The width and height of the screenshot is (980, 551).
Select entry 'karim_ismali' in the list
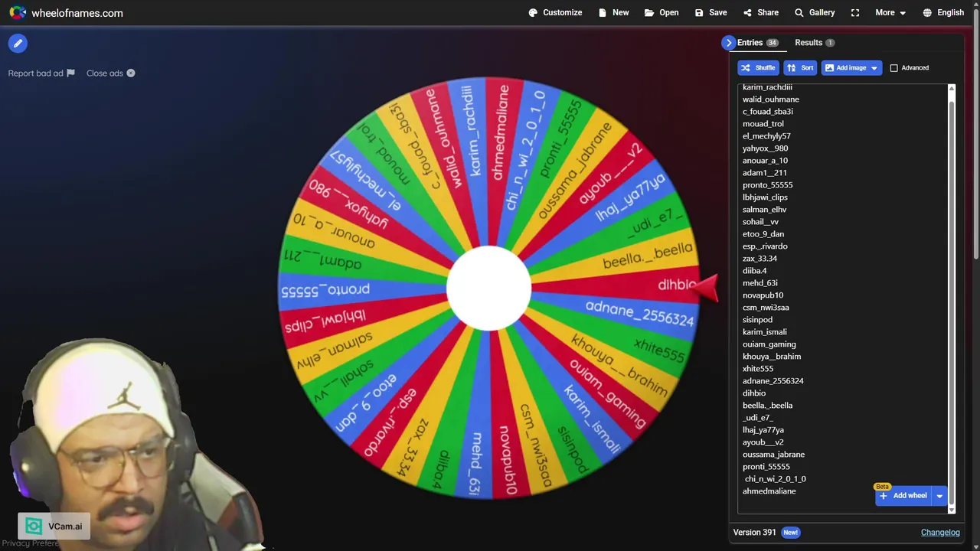click(764, 332)
